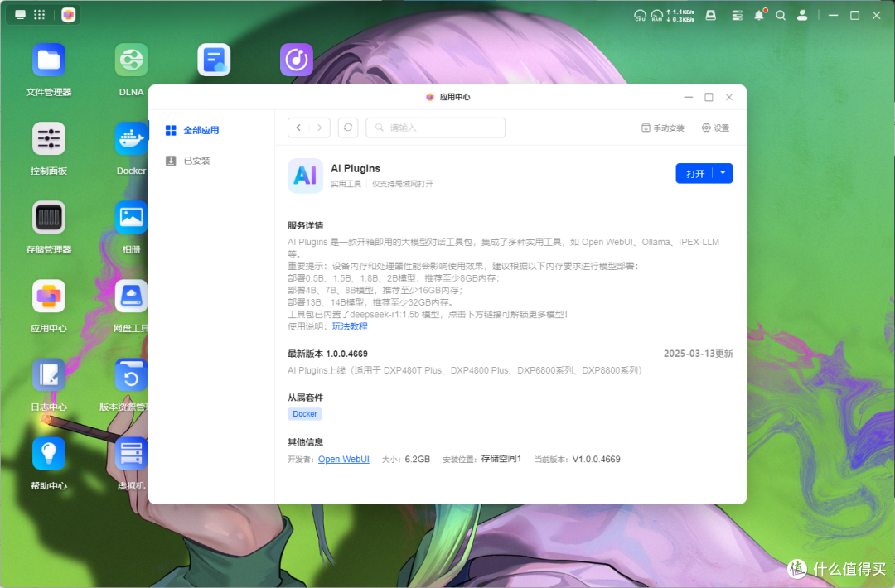The image size is (895, 588).
Task: Click the 存储空间1 install location text
Action: pyautogui.click(x=501, y=459)
